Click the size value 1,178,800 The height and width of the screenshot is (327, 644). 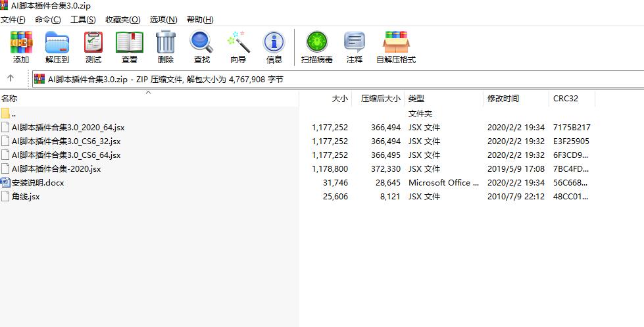tap(330, 169)
